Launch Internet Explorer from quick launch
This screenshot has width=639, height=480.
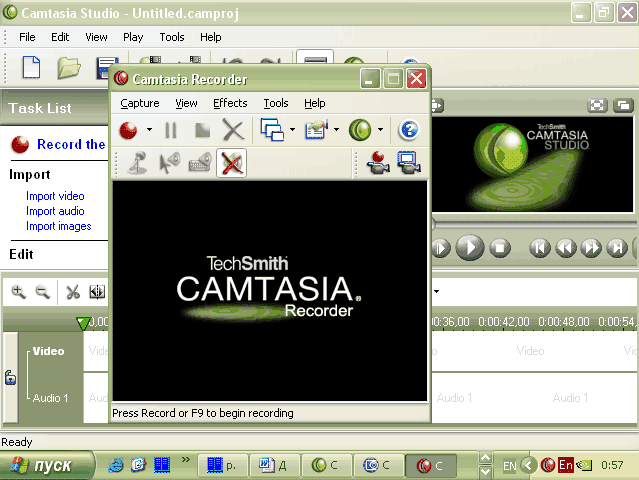point(116,465)
